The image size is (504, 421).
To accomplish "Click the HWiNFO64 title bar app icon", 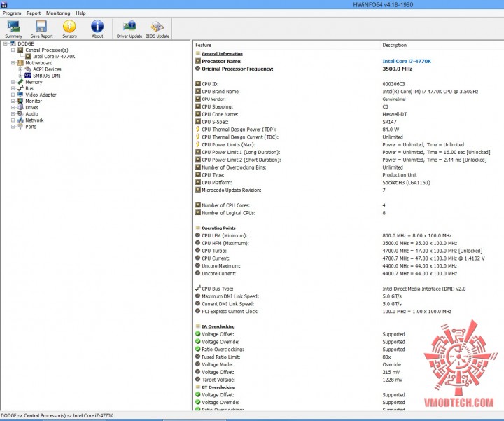I will click(4, 4).
